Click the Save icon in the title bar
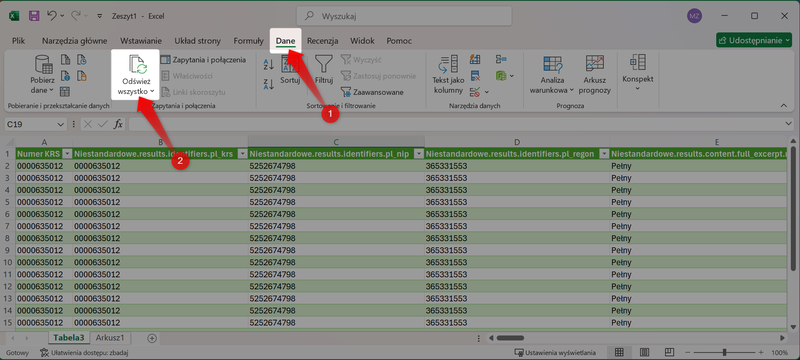 (34, 16)
